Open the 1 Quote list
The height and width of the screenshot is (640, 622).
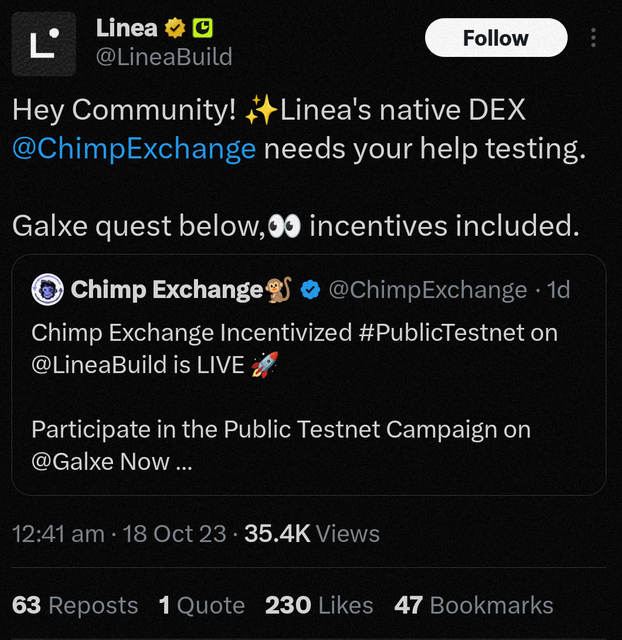pyautogui.click(x=202, y=605)
